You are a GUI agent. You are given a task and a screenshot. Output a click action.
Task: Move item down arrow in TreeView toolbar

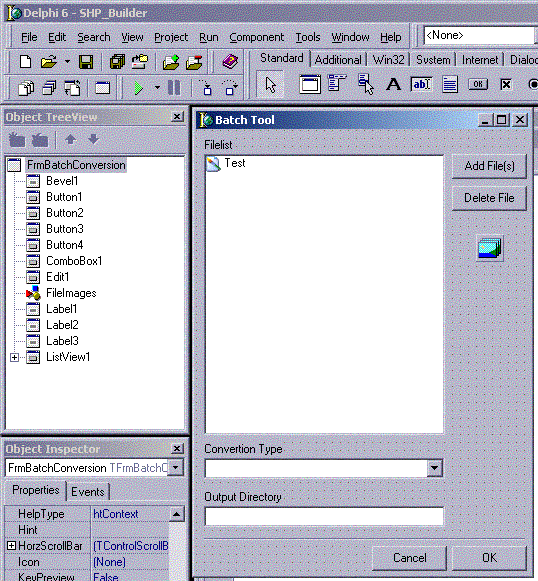(93, 140)
